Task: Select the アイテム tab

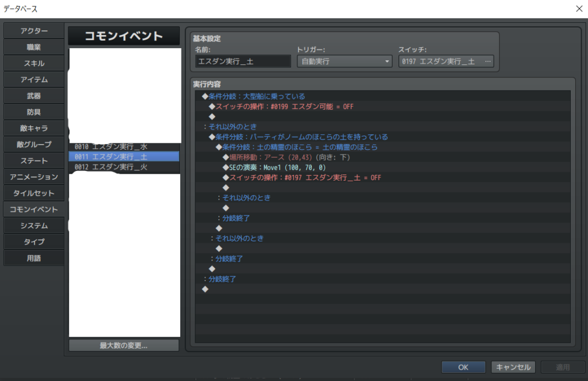Action: click(34, 79)
